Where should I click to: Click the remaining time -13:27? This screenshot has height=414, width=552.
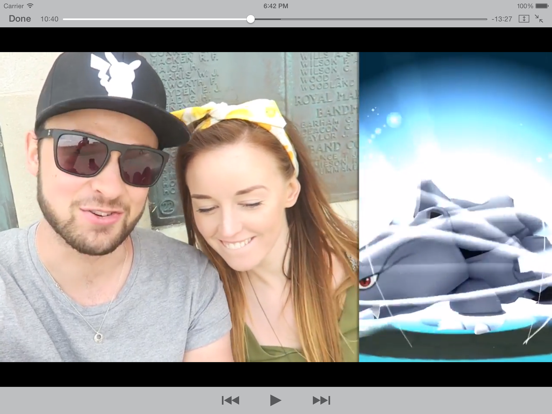(502, 19)
